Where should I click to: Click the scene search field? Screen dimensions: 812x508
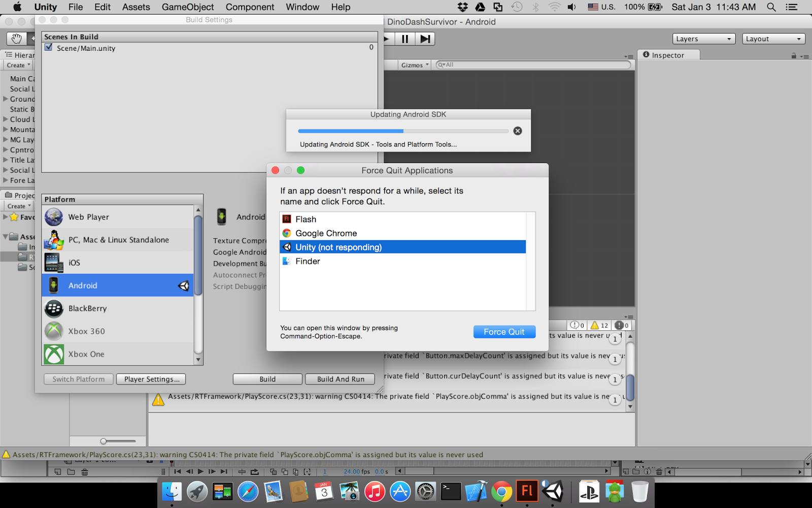click(x=533, y=65)
